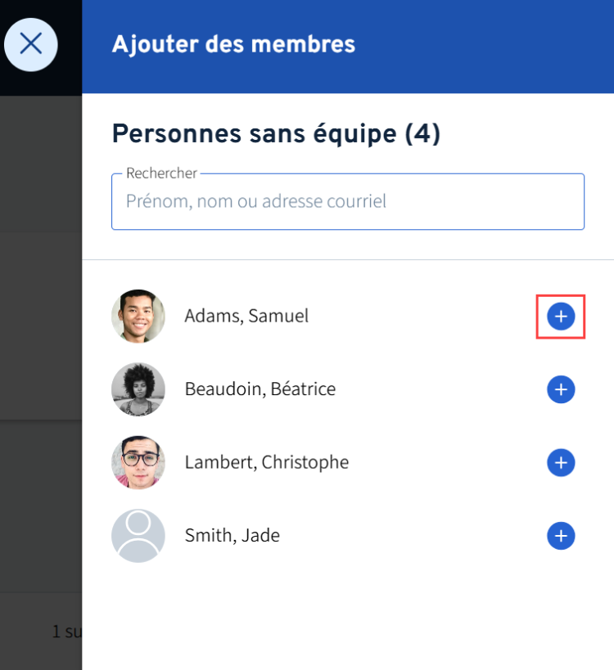Select the Lambert, Christophe name entry
Image resolution: width=614 pixels, height=670 pixels.
click(x=267, y=462)
